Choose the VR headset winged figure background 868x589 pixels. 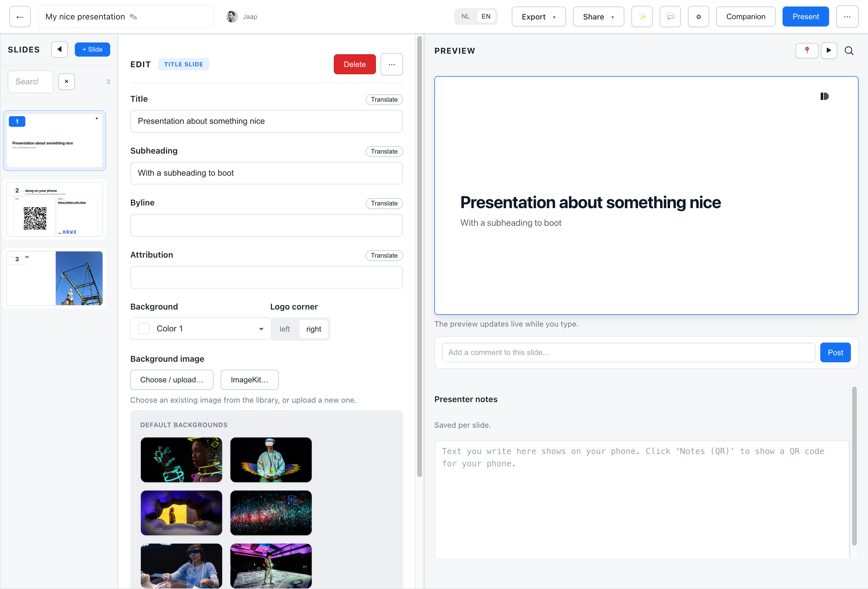tap(271, 460)
